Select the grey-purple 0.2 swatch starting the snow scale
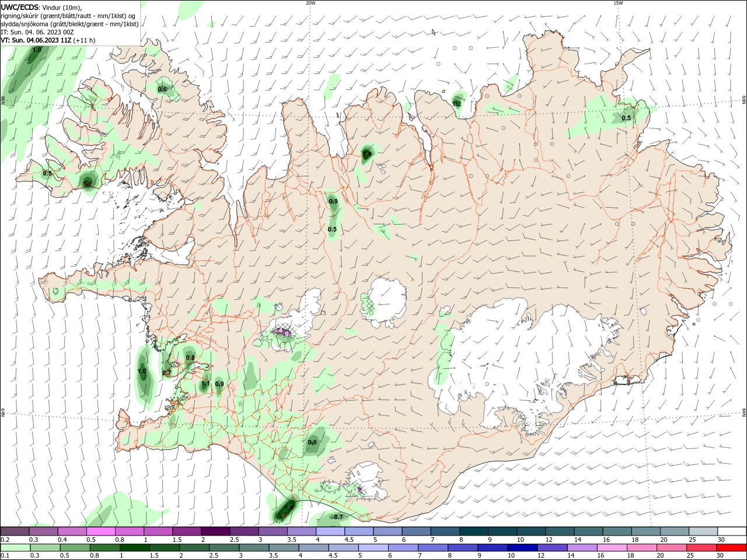747x560 pixels. (x=15, y=531)
